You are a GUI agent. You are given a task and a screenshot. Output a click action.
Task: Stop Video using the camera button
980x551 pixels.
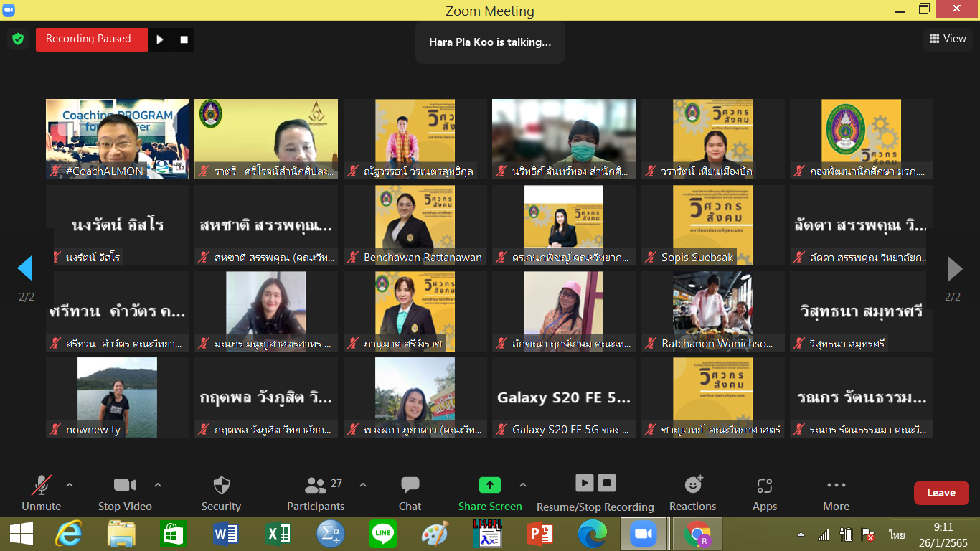(x=125, y=494)
